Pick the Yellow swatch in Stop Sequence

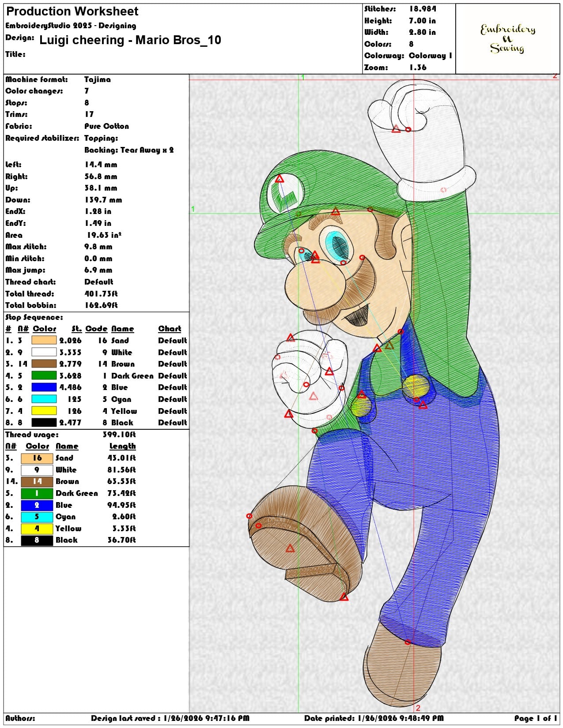pos(44,411)
